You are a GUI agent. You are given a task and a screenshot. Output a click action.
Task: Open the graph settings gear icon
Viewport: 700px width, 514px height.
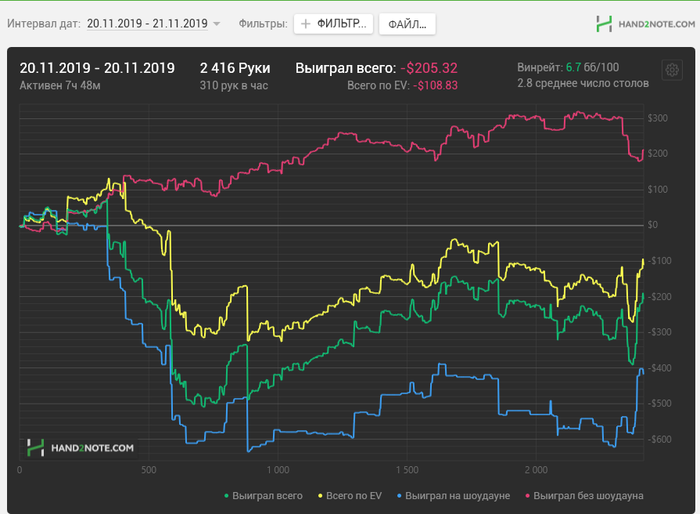coord(672,70)
